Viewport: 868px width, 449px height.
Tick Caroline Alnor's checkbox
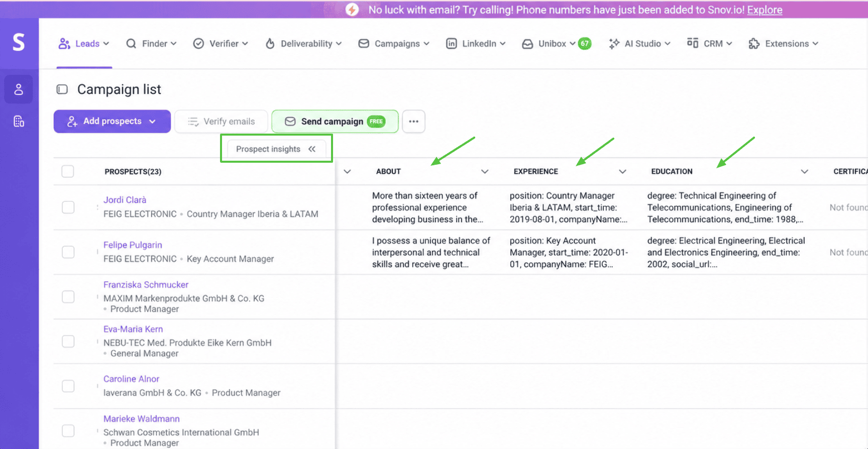68,386
